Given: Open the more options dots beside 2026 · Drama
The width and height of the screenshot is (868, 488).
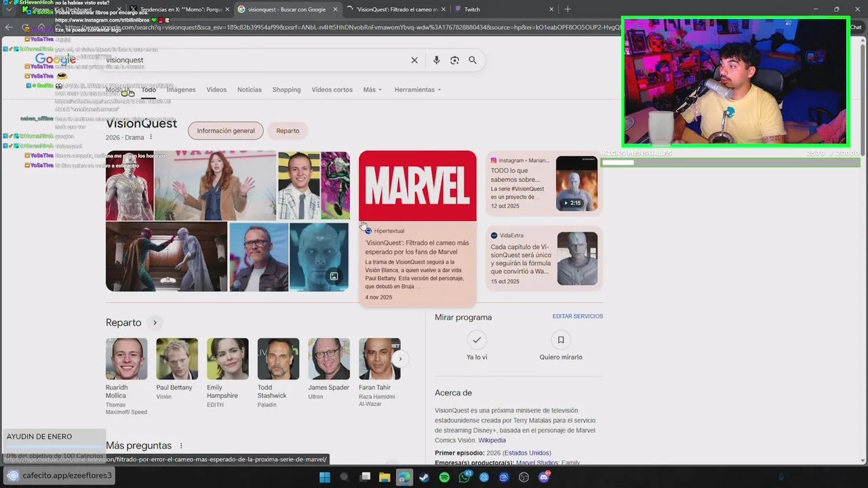Looking at the screenshot, I should [x=151, y=137].
